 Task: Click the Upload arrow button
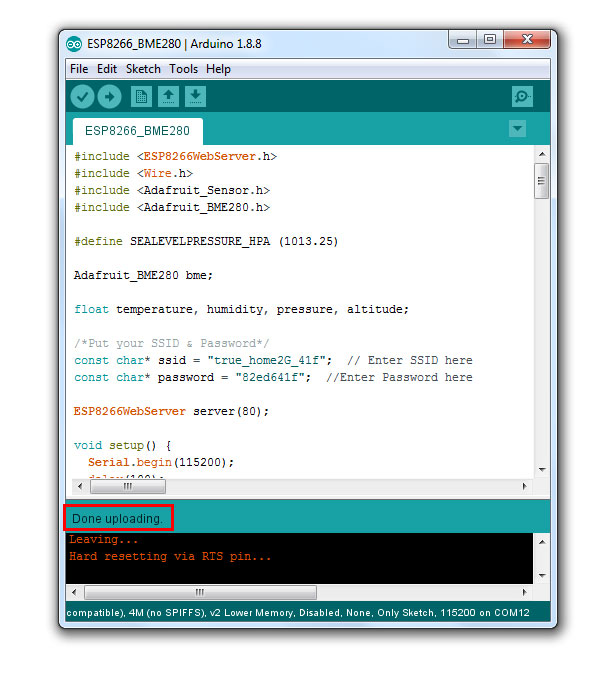(109, 96)
